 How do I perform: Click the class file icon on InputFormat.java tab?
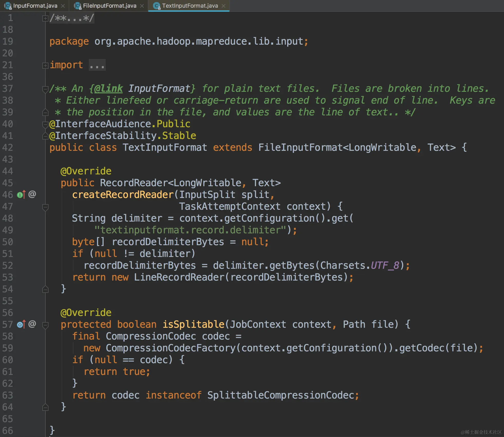tap(8, 6)
